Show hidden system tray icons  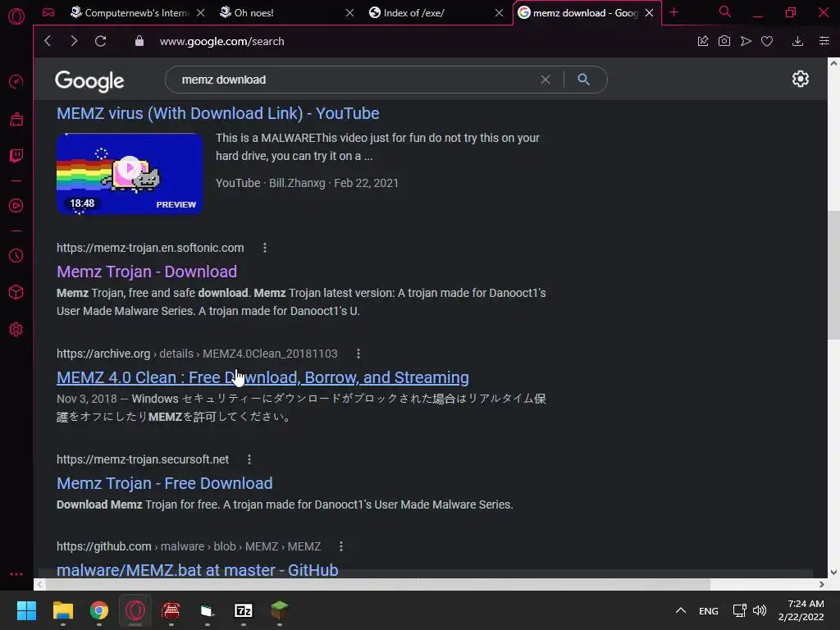click(x=681, y=610)
